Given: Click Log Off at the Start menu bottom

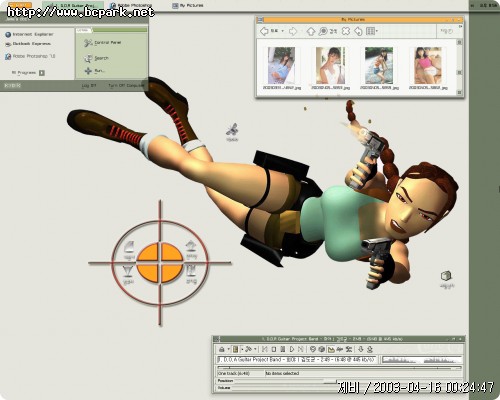Looking at the screenshot, I should 89,86.
